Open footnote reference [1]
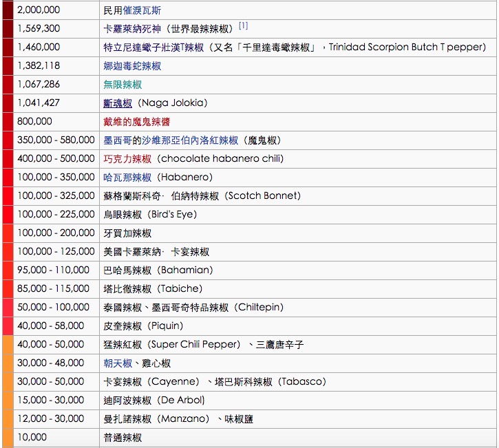This screenshot has height=448, width=499. pos(243,26)
